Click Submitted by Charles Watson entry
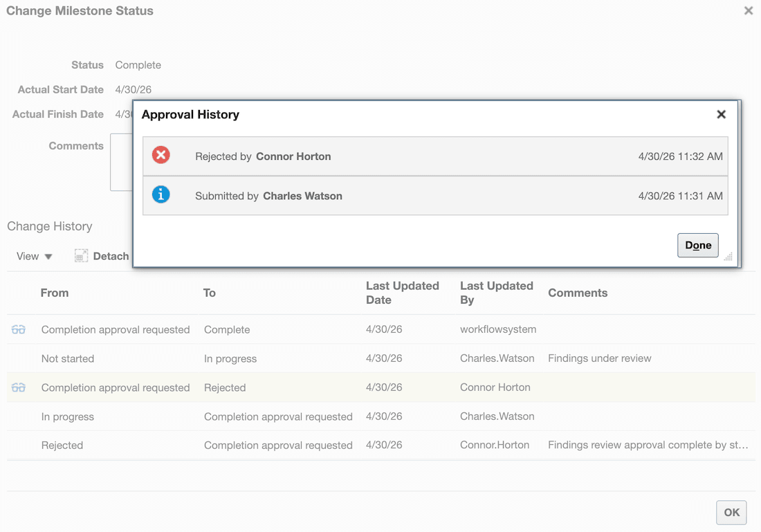 (435, 196)
